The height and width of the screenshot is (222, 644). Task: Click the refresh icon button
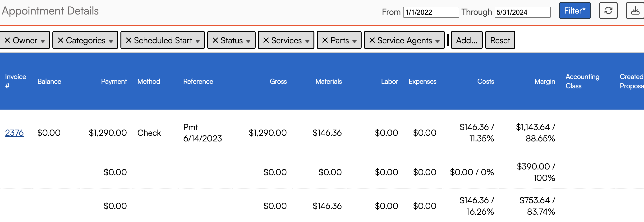click(608, 10)
